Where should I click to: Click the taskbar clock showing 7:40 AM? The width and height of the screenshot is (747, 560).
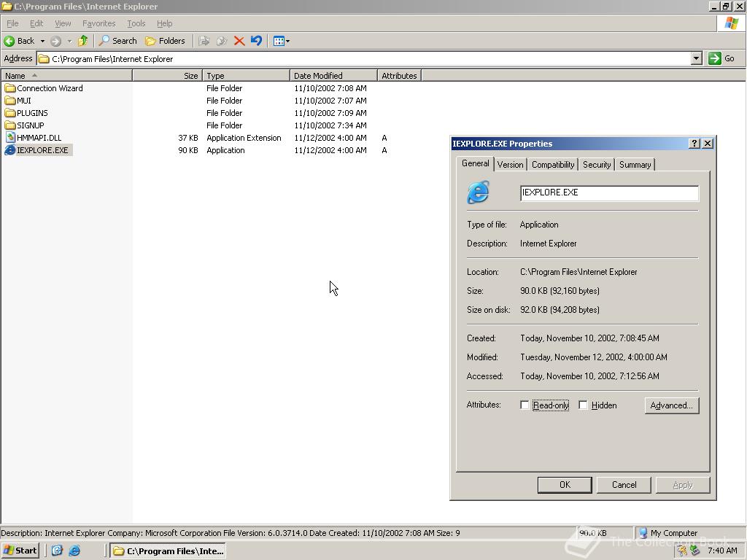click(x=722, y=551)
